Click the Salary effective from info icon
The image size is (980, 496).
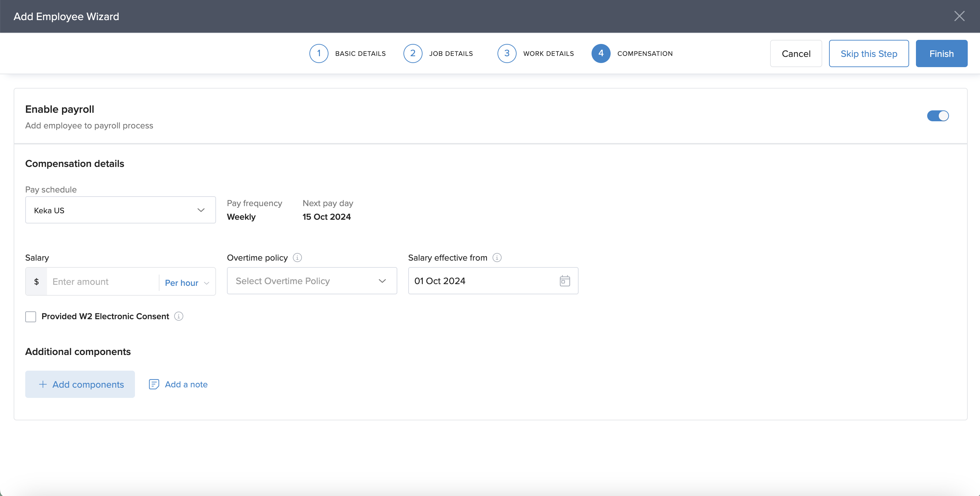[x=497, y=258]
